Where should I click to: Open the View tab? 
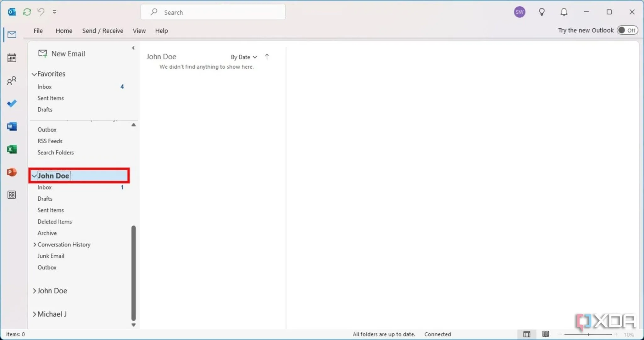(139, 31)
